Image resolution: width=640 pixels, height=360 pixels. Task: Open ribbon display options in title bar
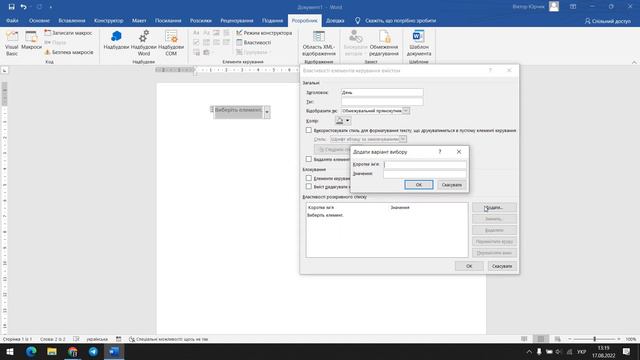(573, 7)
